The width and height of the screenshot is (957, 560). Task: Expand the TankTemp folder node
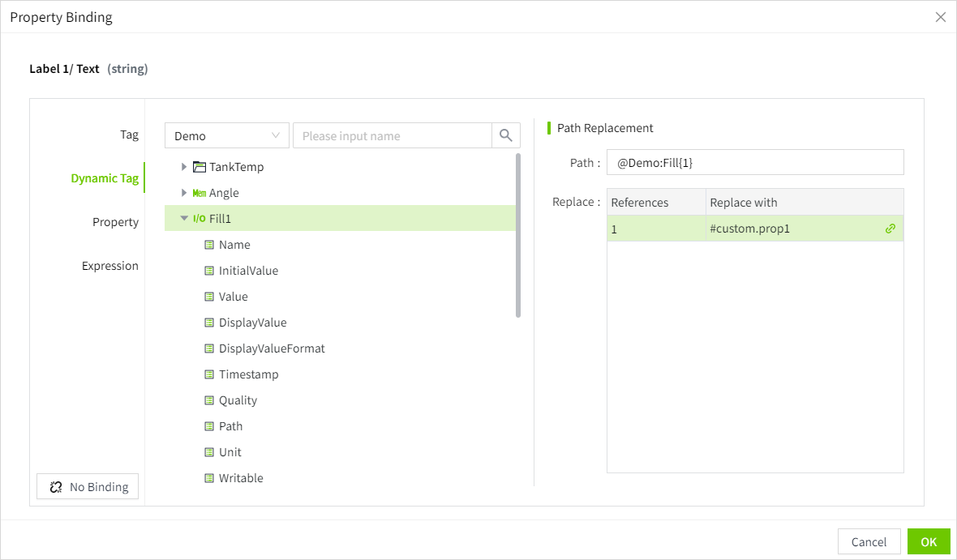pyautogui.click(x=184, y=167)
